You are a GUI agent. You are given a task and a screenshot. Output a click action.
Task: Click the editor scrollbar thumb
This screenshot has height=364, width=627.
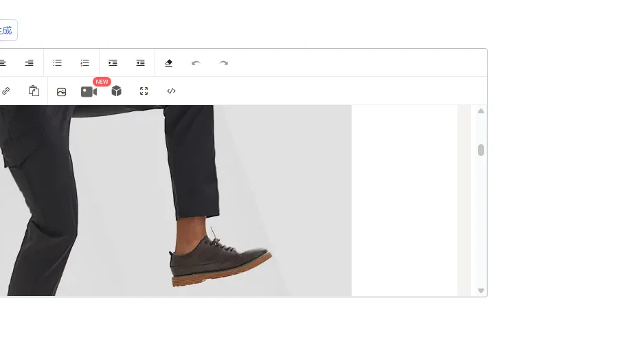(481, 150)
